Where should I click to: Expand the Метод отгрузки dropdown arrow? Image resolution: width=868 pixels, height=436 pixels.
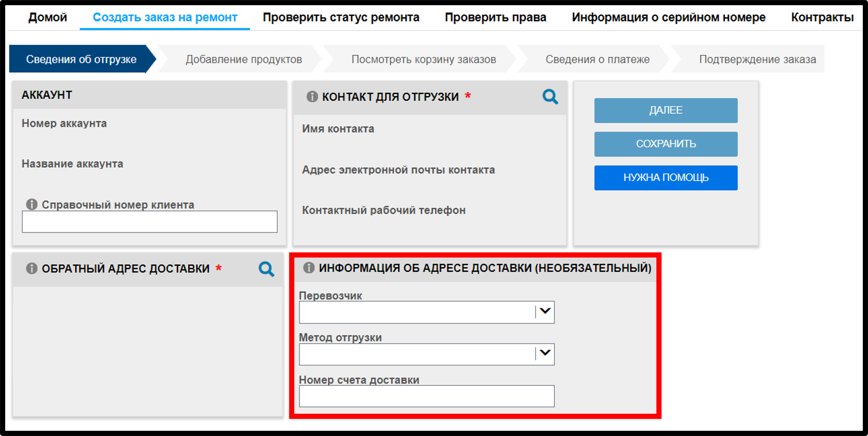[x=545, y=353]
